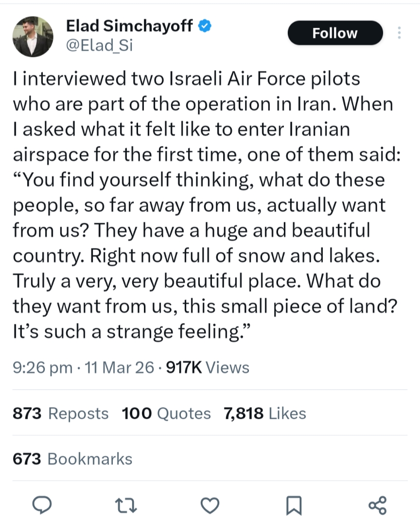Follow Elad Simchayoff
Viewport: 420px width, 521px height.
[x=335, y=33]
